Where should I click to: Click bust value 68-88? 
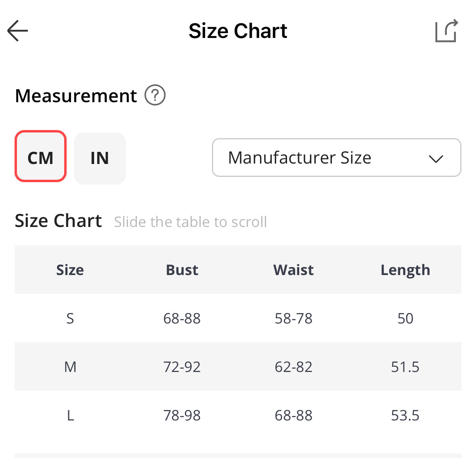point(182,318)
